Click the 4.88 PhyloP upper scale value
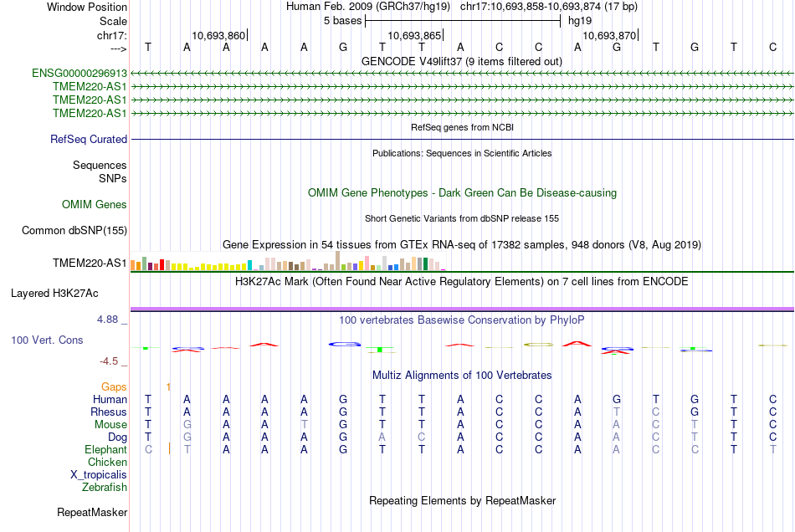Image resolution: width=795 pixels, height=532 pixels. [107, 320]
